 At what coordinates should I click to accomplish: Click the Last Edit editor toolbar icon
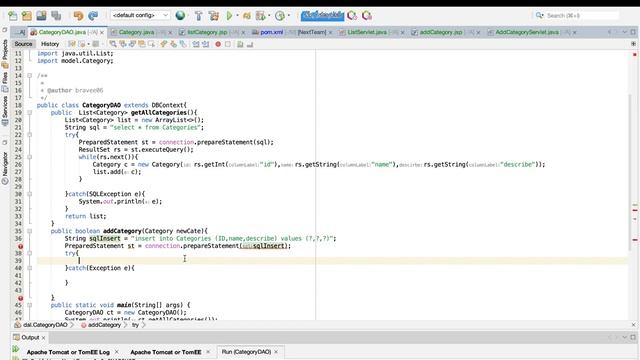click(x=72, y=44)
